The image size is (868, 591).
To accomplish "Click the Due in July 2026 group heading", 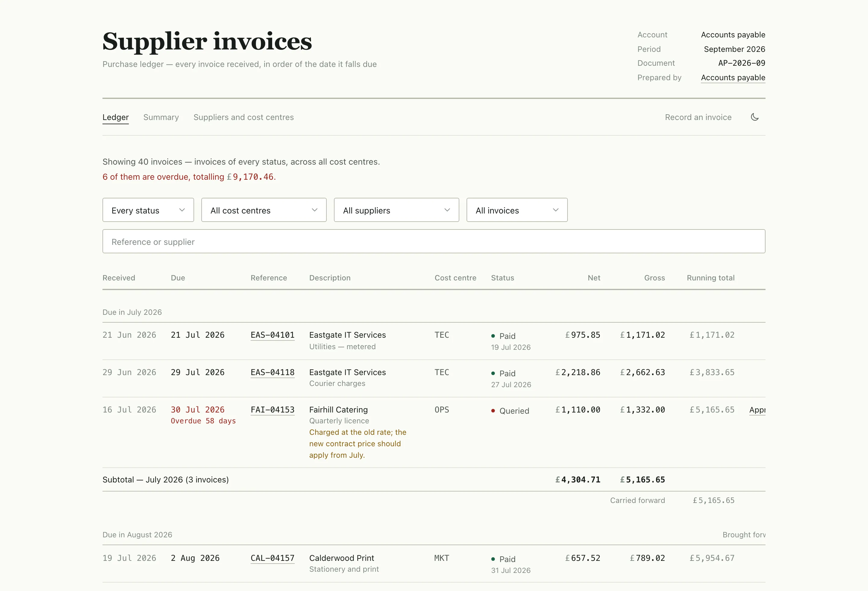I will [x=132, y=312].
